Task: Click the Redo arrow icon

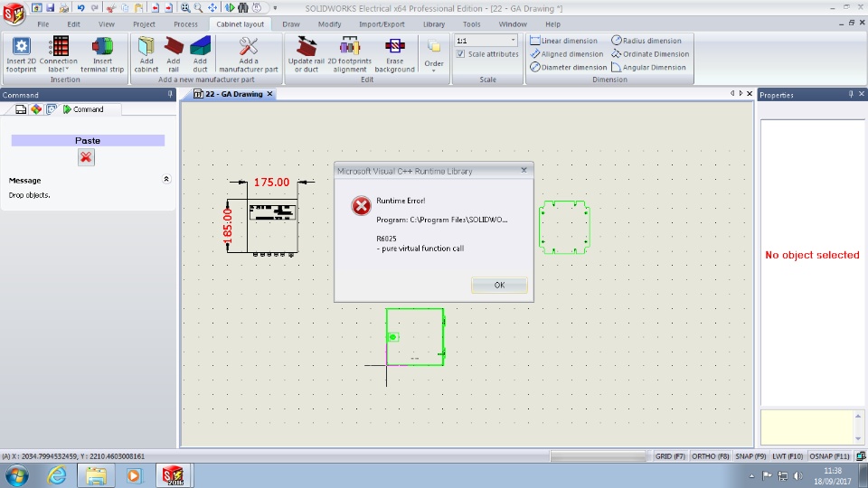Action: click(95, 8)
